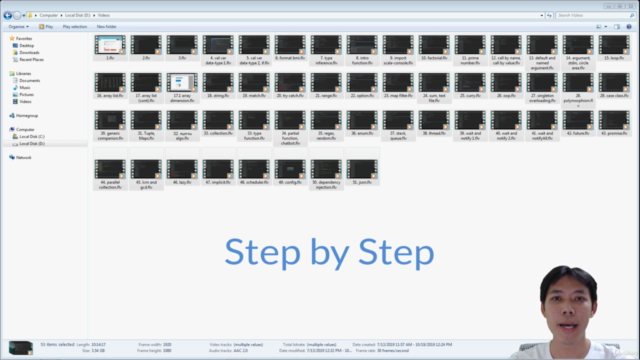The width and height of the screenshot is (640, 360).
Task: Select 23. map filter.flv video
Action: pos(398,85)
